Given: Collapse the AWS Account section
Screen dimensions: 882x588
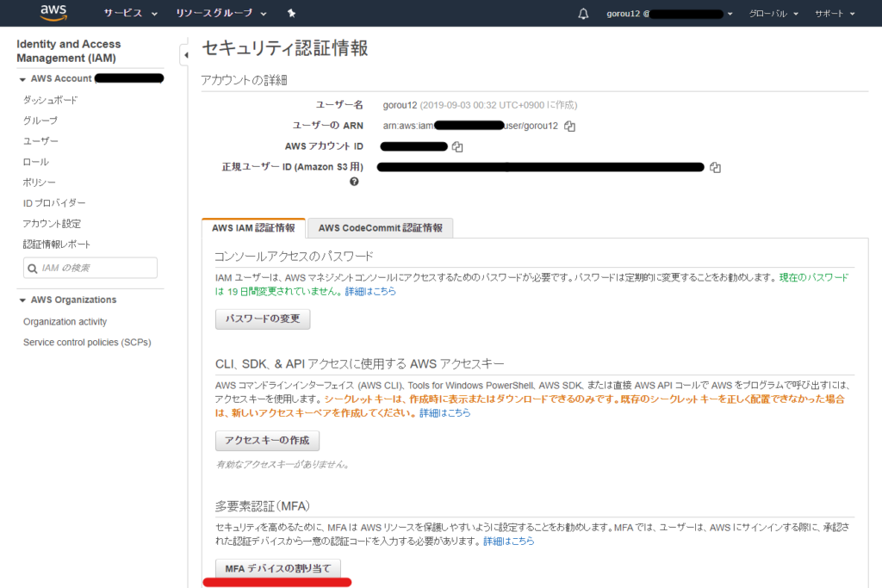Looking at the screenshot, I should (22, 79).
